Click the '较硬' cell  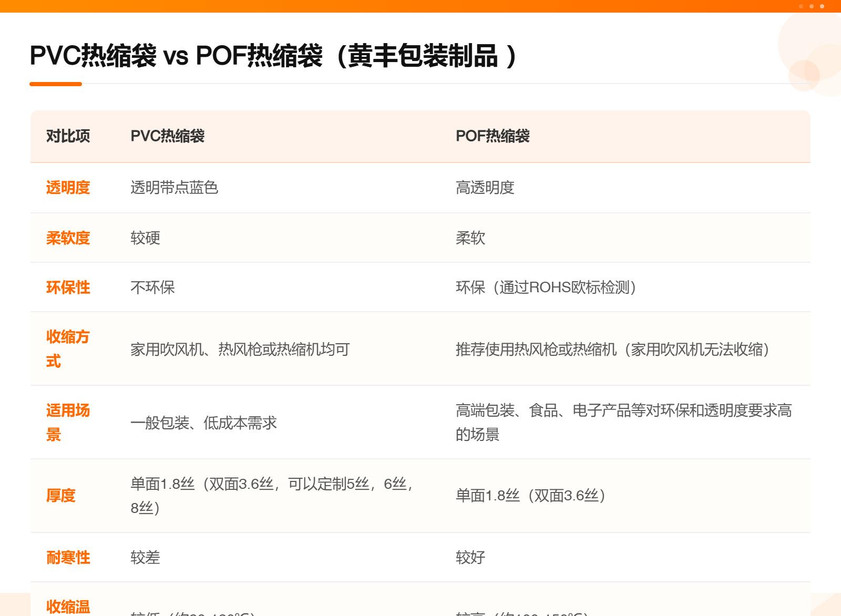(145, 238)
